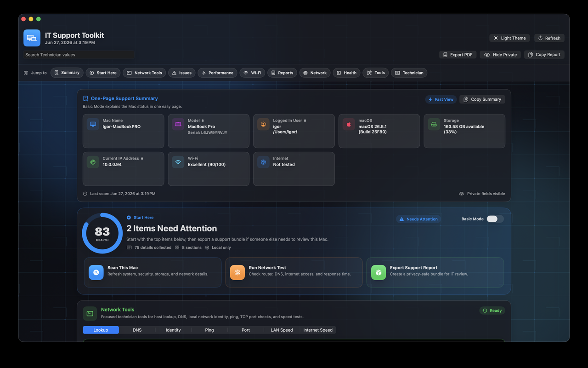Switch to the Ping tab
The height and width of the screenshot is (368, 588).
pos(209,330)
